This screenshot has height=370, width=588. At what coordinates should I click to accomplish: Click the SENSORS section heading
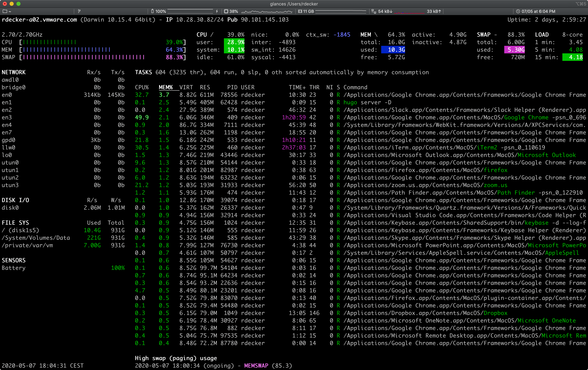(x=14, y=260)
